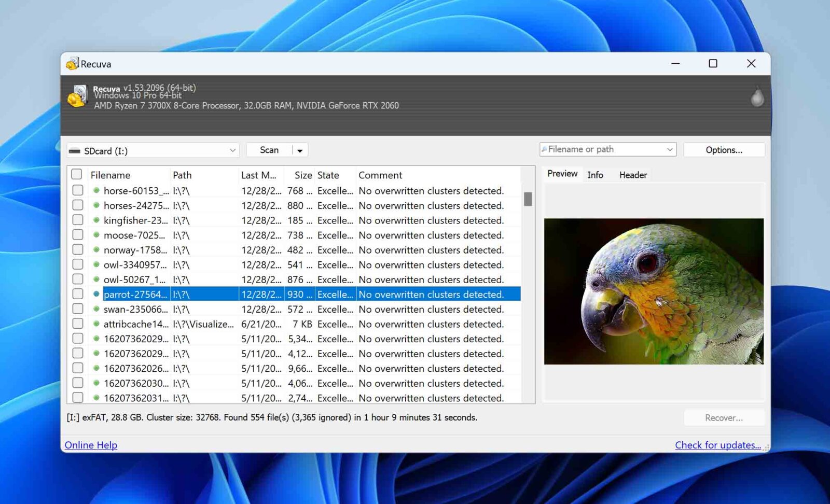This screenshot has height=504, width=830.
Task: Expand the Scan button dropdown arrow
Action: [x=300, y=150]
